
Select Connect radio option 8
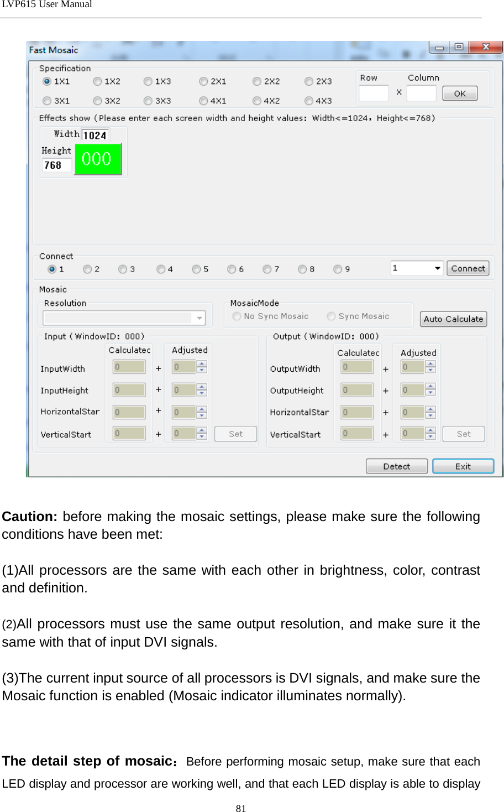point(302,269)
